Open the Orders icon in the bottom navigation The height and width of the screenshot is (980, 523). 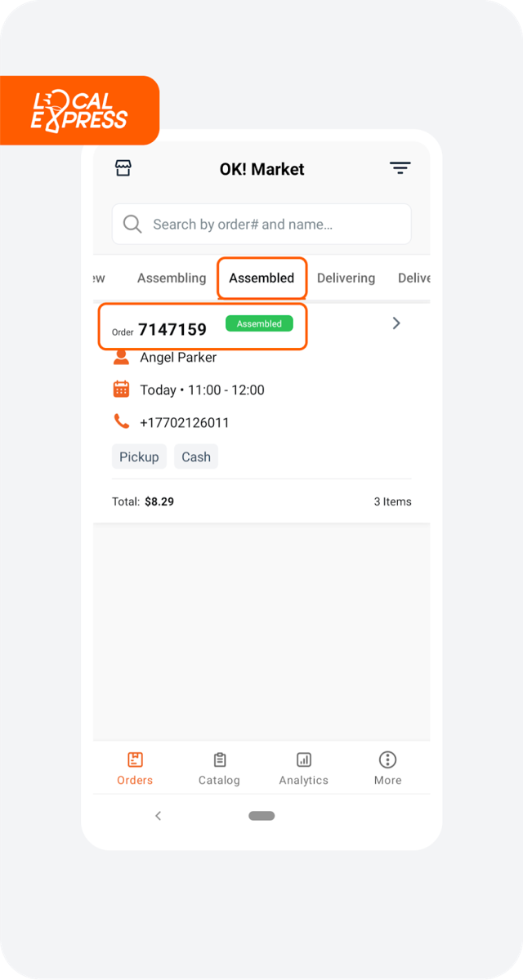[135, 759]
